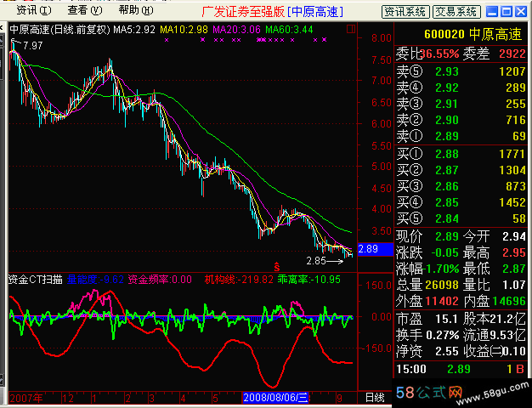Click the MA5:2.92 indicator label

pyautogui.click(x=134, y=30)
